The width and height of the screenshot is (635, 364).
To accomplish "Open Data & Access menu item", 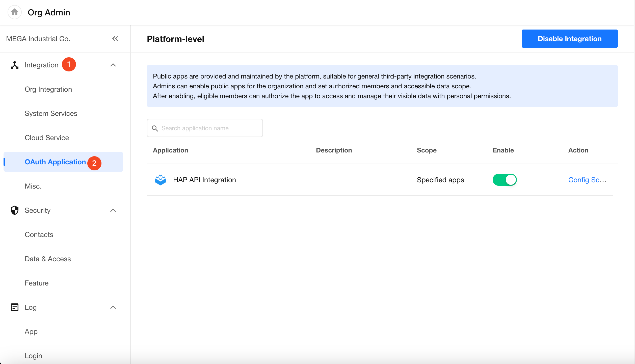I will [x=63, y=259].
